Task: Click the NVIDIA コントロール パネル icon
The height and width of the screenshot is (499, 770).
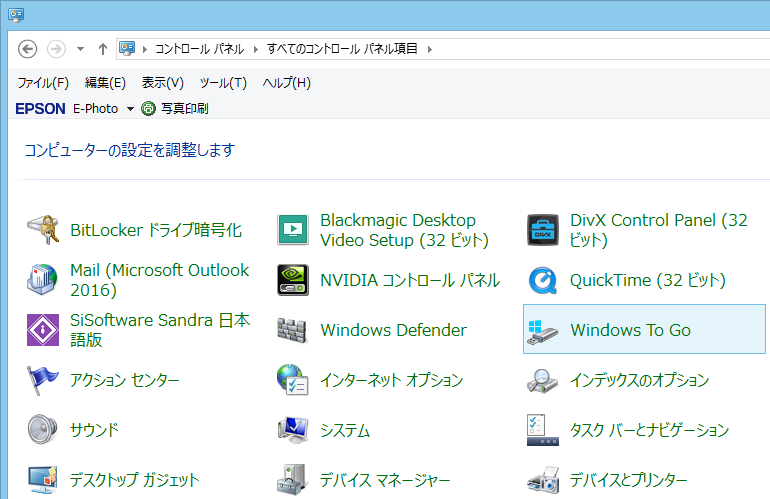Action: pos(293,280)
